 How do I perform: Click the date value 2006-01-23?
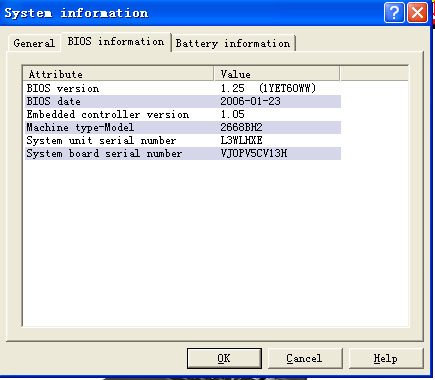pos(250,101)
